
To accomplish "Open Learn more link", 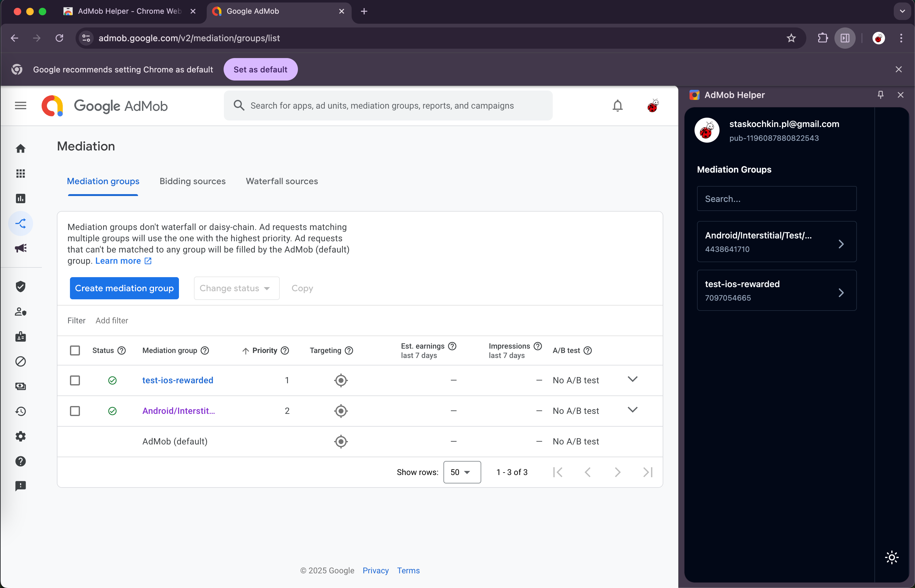I will (123, 261).
